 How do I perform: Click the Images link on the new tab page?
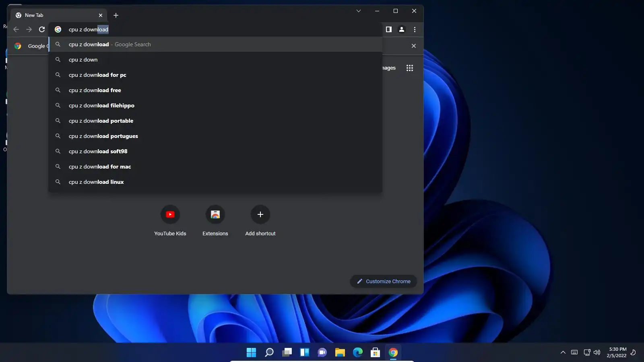[x=389, y=68]
